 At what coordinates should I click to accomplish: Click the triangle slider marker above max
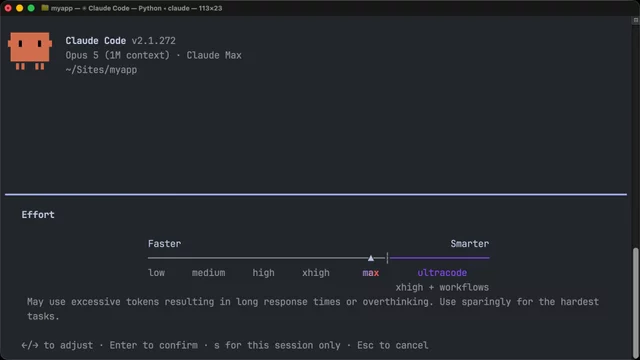coord(371,258)
